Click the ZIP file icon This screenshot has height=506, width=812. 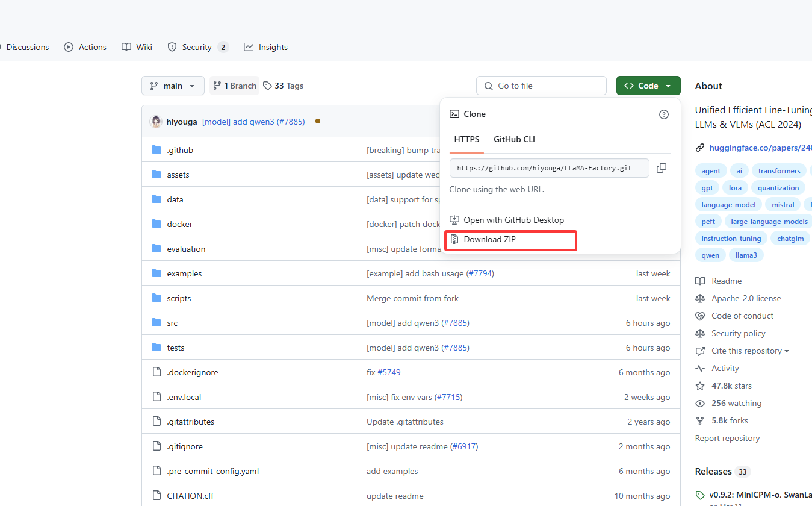454,239
